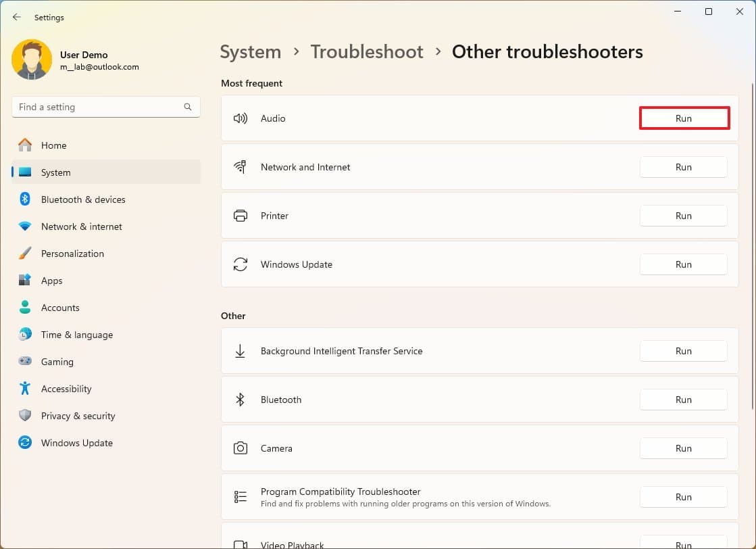Click the System breadcrumb link
This screenshot has height=549, width=756.
[251, 52]
